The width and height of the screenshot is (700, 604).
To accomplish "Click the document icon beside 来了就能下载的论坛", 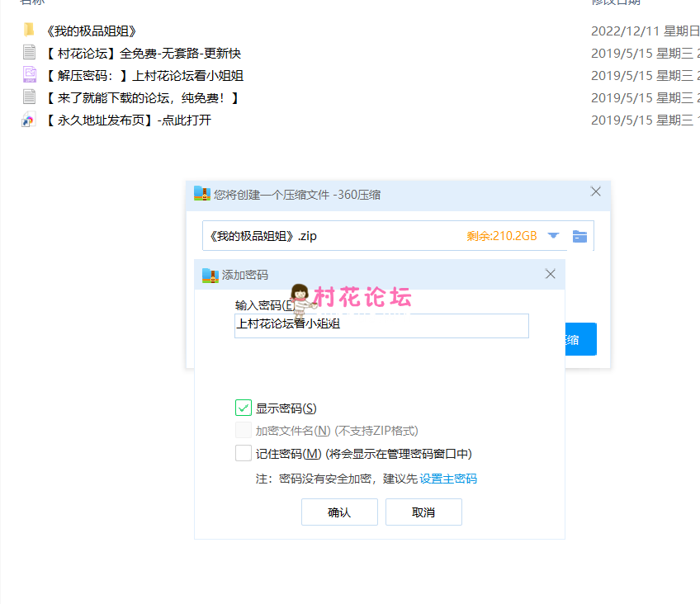I will coord(29,97).
